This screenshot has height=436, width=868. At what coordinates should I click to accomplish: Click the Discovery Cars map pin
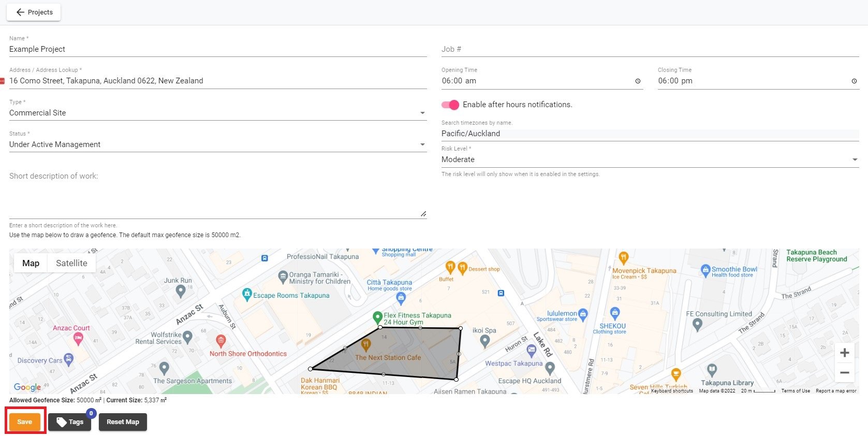pyautogui.click(x=69, y=359)
